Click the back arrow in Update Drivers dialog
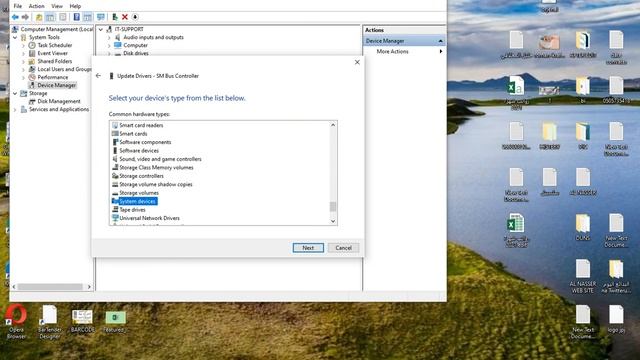 click(x=98, y=76)
